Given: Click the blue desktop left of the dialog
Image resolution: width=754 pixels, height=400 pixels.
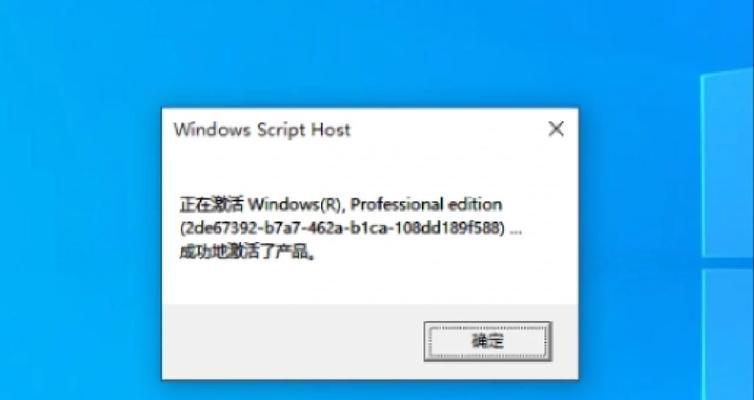Looking at the screenshot, I should click(81, 240).
